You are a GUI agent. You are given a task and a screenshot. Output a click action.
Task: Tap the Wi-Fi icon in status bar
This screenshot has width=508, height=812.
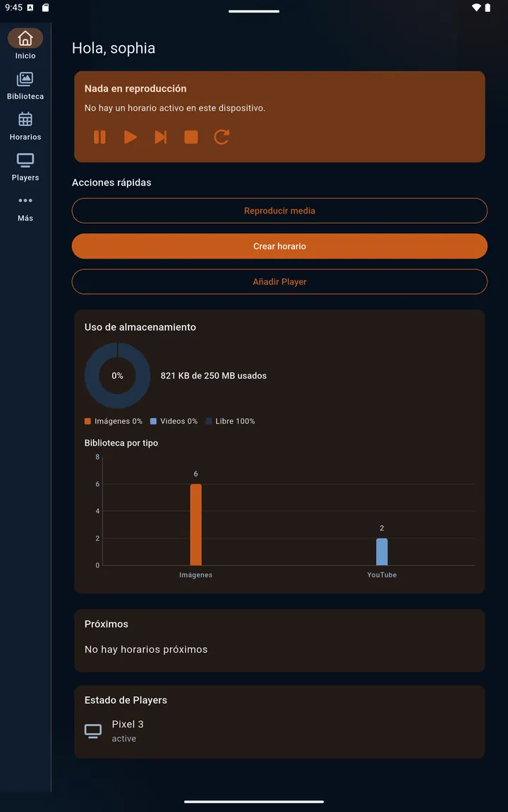click(476, 7)
